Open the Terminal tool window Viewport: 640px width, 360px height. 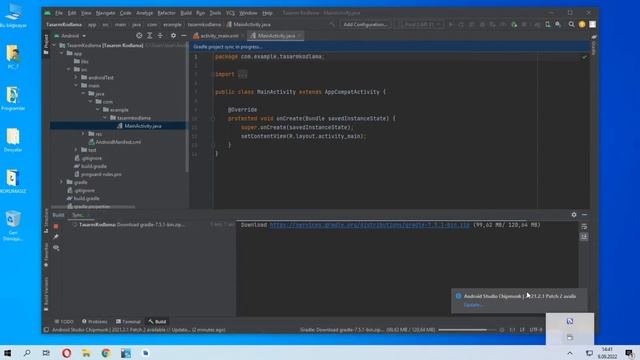pyautogui.click(x=128, y=322)
